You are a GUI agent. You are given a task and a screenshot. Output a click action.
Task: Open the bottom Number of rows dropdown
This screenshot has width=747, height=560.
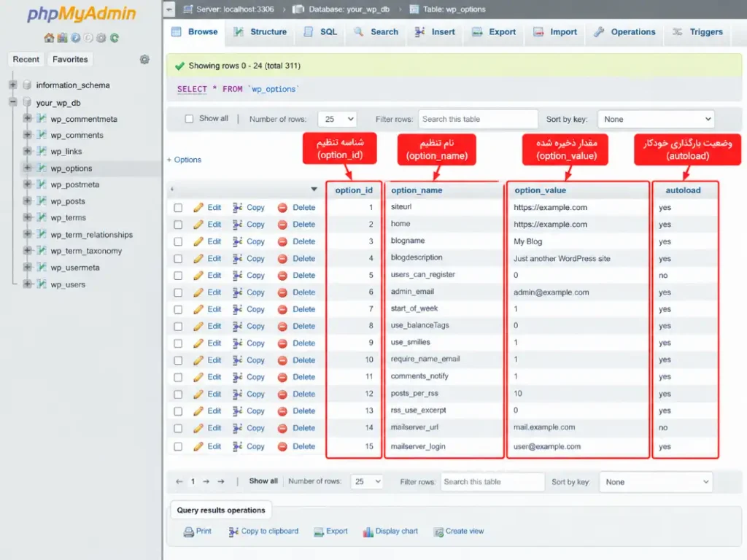tap(366, 482)
